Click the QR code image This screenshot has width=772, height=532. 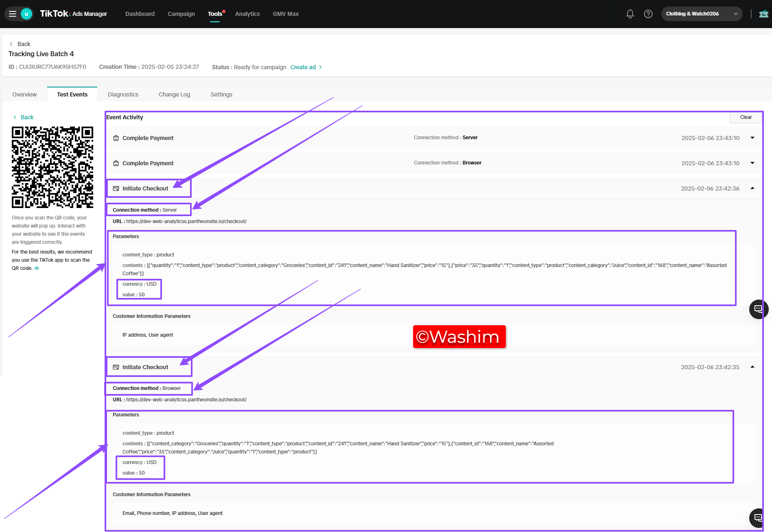point(52,167)
